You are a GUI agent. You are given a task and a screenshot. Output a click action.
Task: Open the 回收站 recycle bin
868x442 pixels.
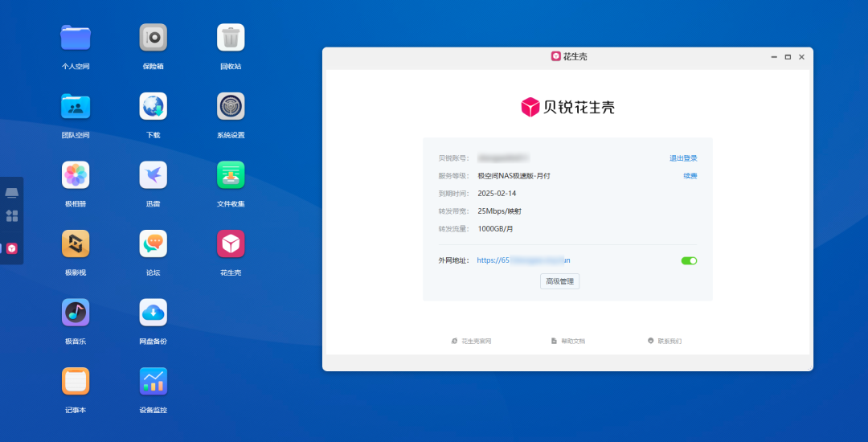(231, 38)
